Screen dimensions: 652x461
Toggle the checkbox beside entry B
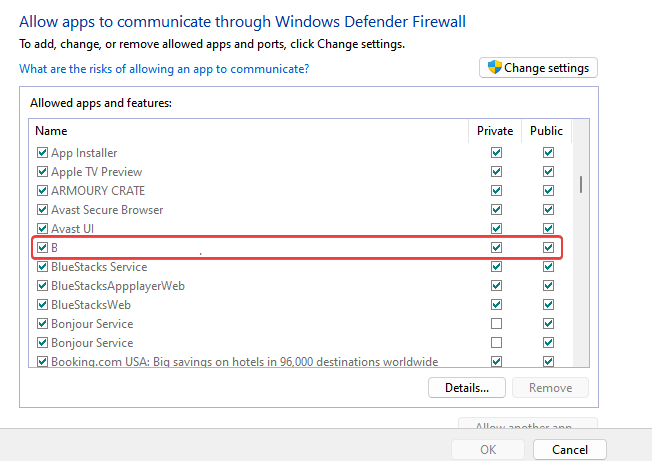42,248
